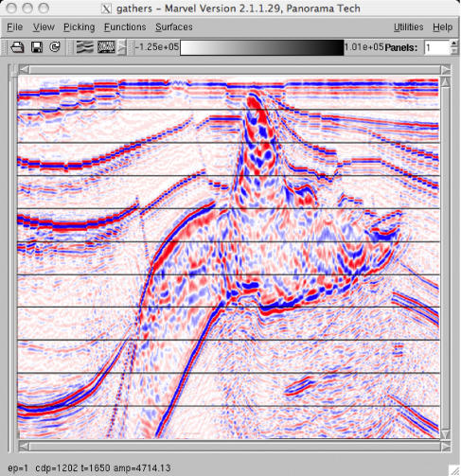Expand the toolbar overflow arrow
Image resolution: width=461 pixels, height=476 pixels.
point(122,47)
